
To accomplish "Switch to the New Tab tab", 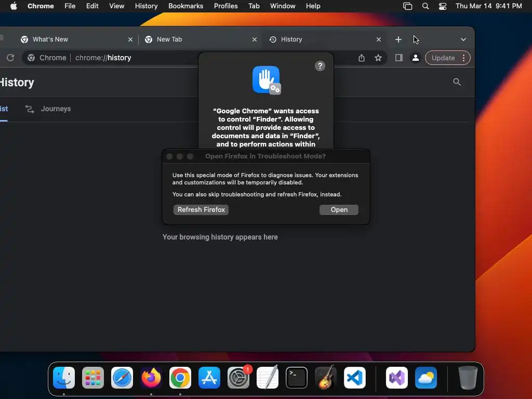I will coord(200,39).
